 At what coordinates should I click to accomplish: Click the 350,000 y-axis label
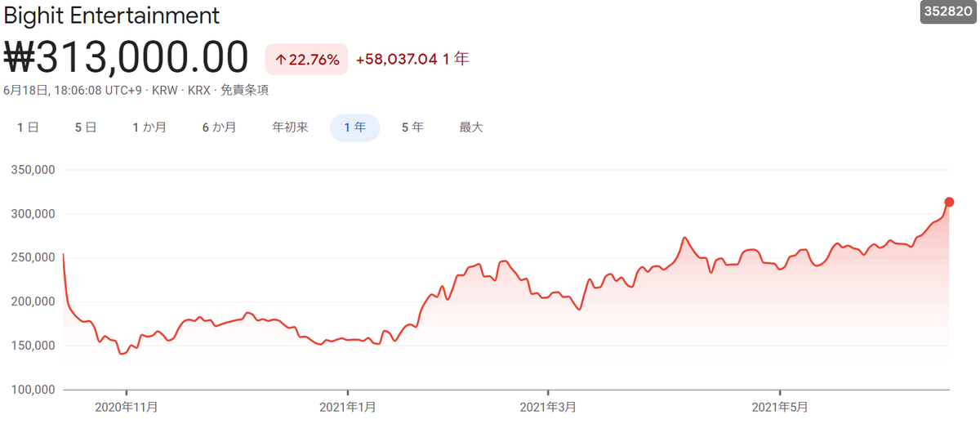33,170
